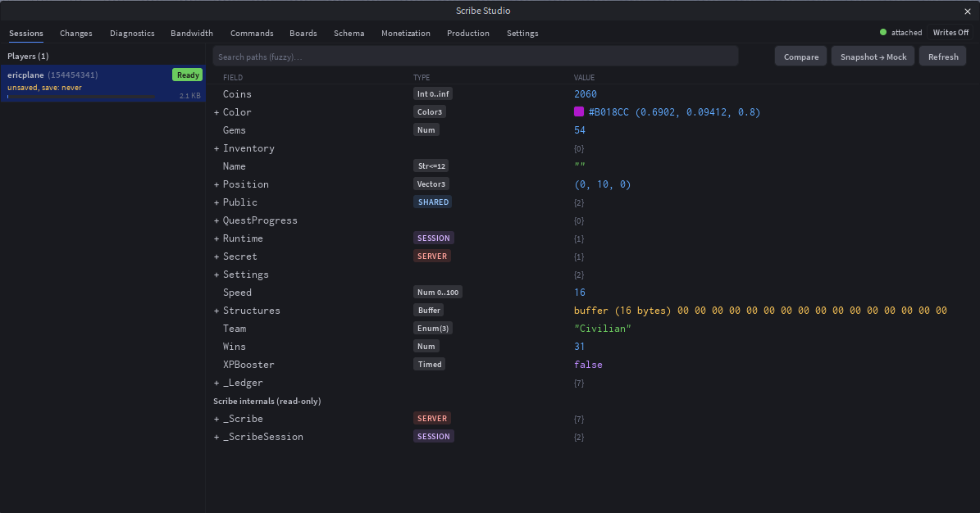This screenshot has height=513, width=980.
Task: Click the Str<=12 type badge
Action: (431, 166)
